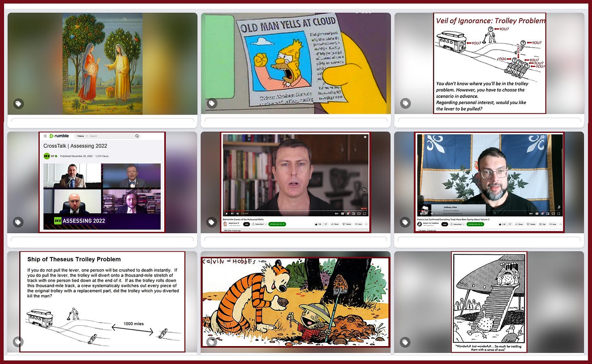Enter fullscreen on Hollywood Mafia video
592x364 pixels.
coord(364,214)
